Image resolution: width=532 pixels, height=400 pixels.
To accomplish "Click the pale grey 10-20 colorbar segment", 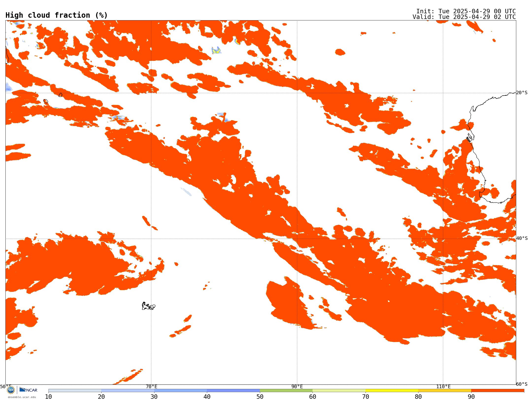I will (x=75, y=391).
